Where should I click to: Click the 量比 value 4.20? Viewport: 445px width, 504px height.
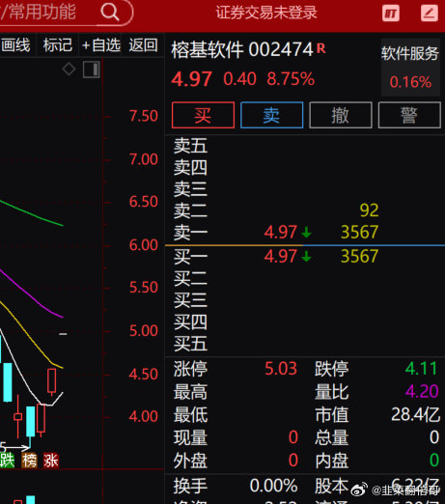tap(422, 391)
